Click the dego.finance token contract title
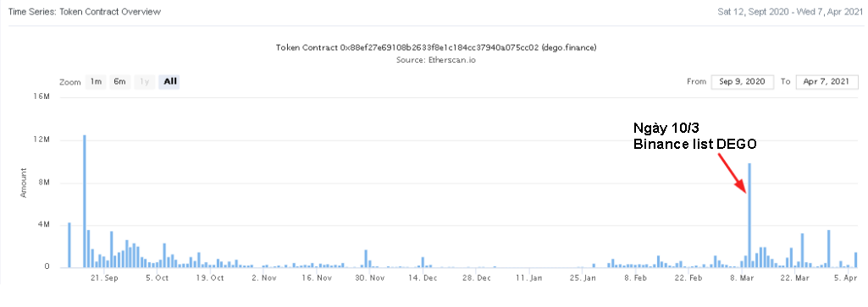This screenshot has height=307, width=868. pyautogui.click(x=436, y=48)
